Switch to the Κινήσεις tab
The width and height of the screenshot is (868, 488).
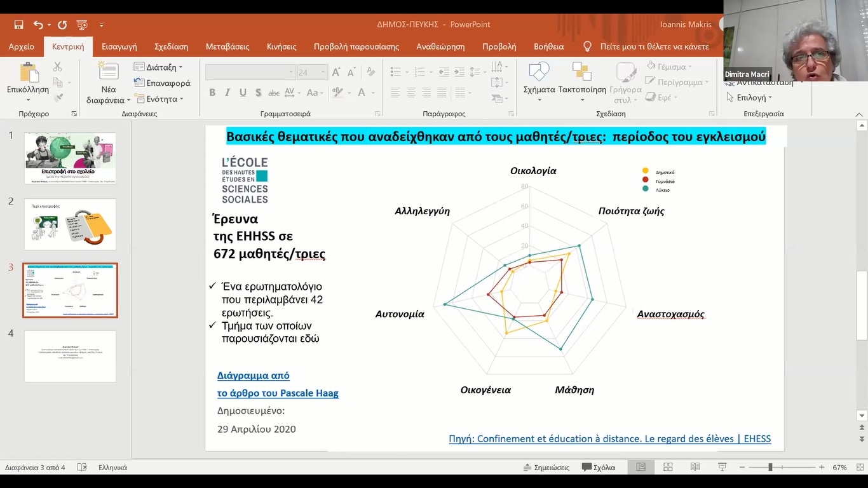pos(281,46)
